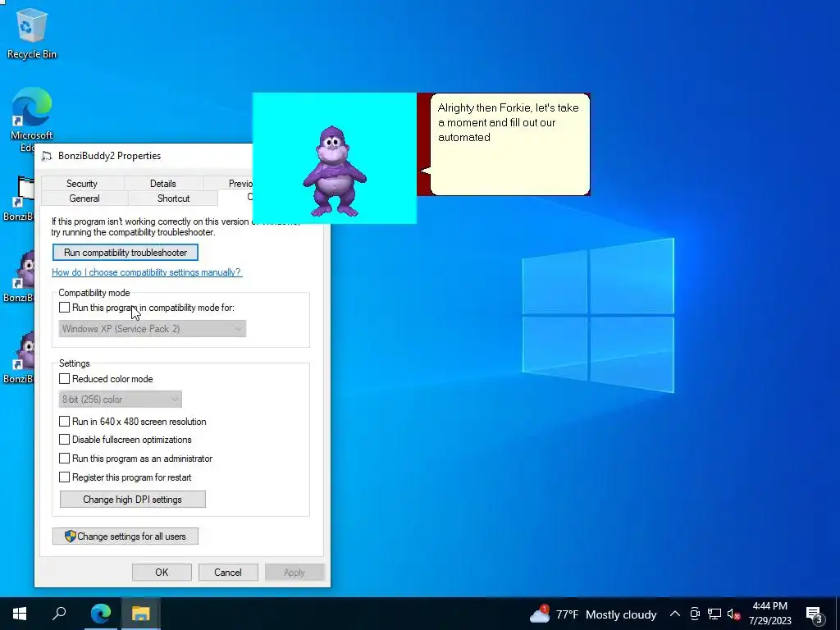Open the 8-bit (256) color dropdown
This screenshot has width=840, height=630.
[120, 399]
